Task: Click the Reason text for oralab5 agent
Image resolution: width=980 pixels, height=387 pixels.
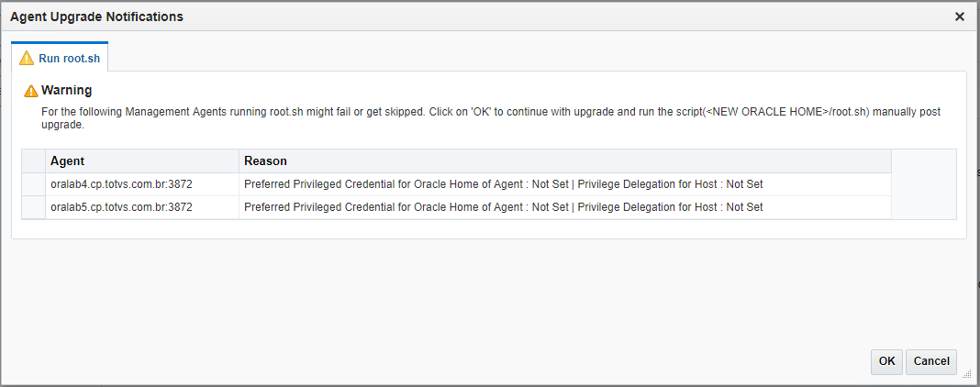Action: (504, 207)
